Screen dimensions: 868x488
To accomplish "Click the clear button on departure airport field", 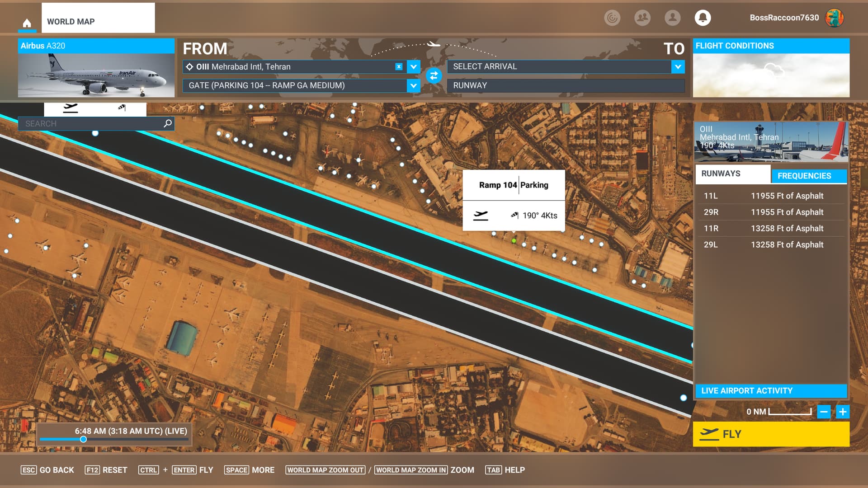I will (x=398, y=66).
